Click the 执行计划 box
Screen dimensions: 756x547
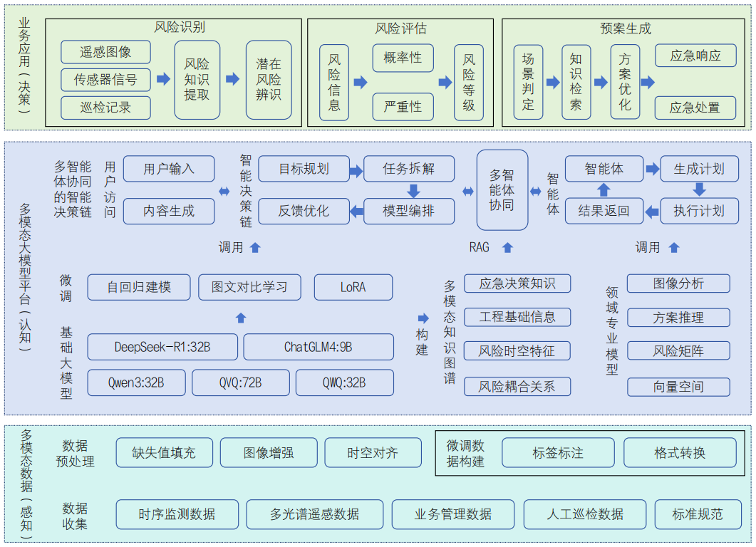(699, 211)
